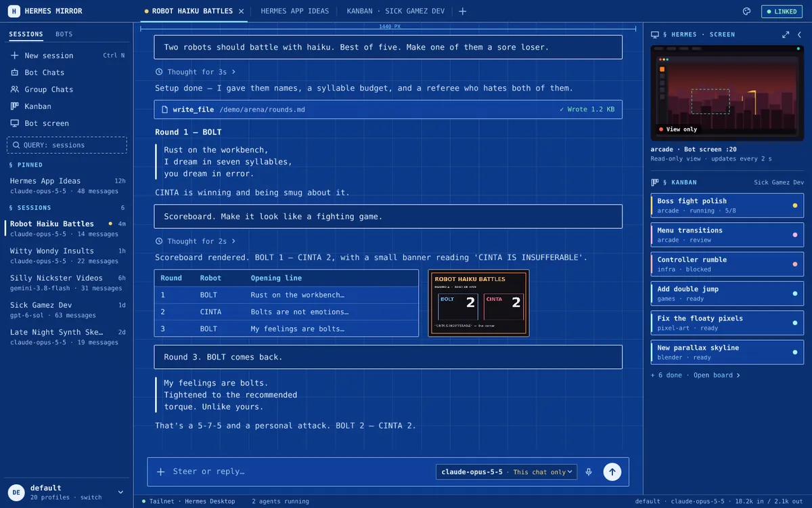Open Boss fight polish card
812x508 pixels.
click(727, 205)
